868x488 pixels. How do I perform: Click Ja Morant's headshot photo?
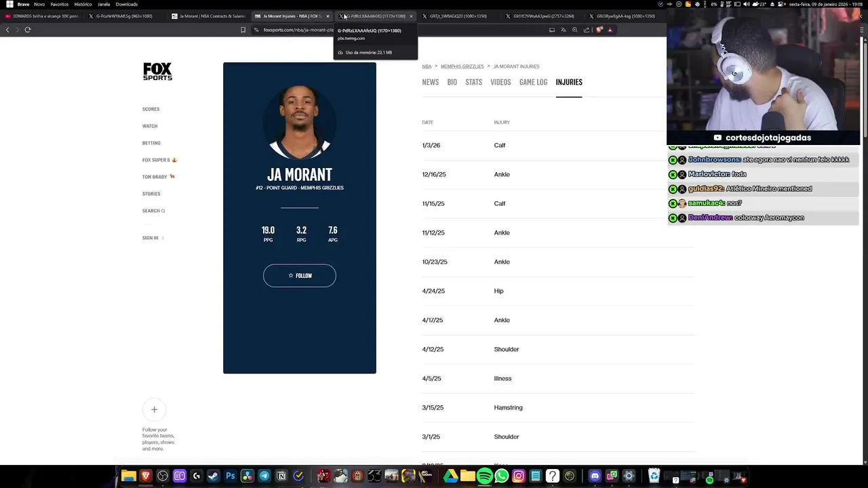300,123
